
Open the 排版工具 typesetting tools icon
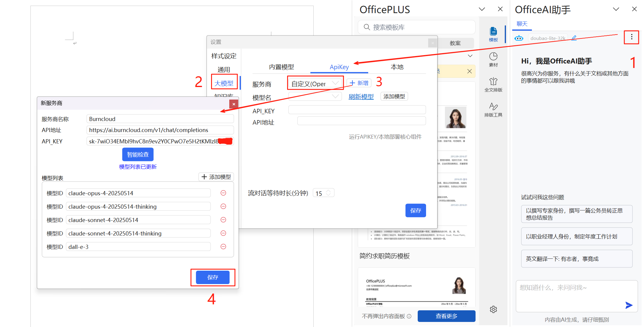click(493, 109)
